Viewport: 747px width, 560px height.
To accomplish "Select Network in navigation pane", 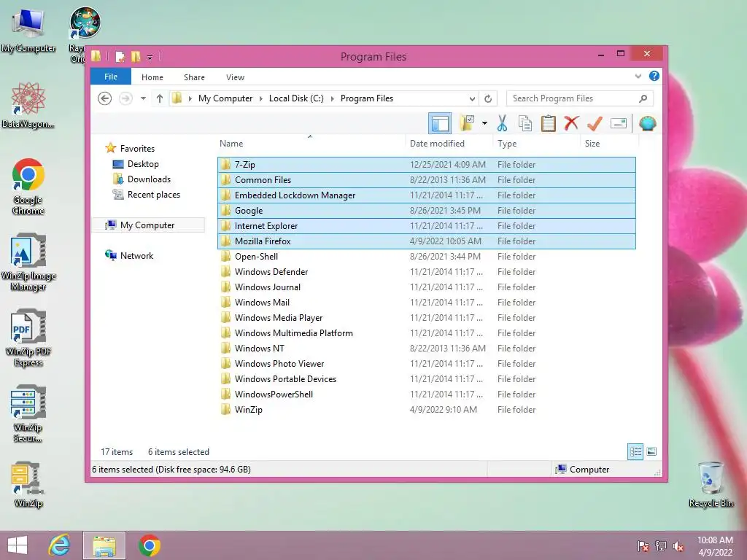I will tap(130, 256).
